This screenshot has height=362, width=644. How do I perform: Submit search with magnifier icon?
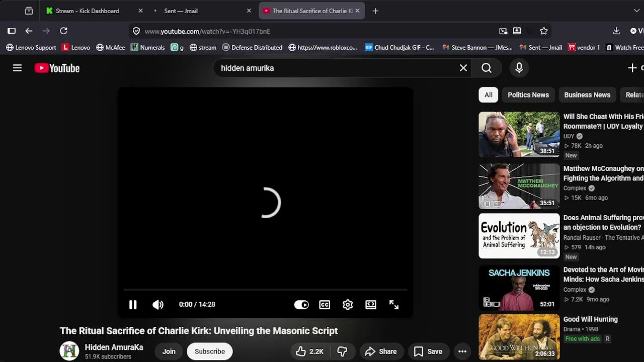487,68
